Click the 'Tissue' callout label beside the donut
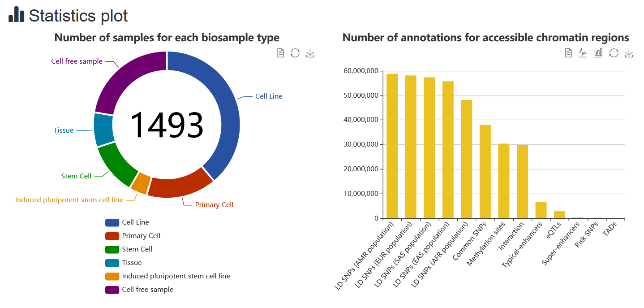644x308 pixels. coord(64,130)
